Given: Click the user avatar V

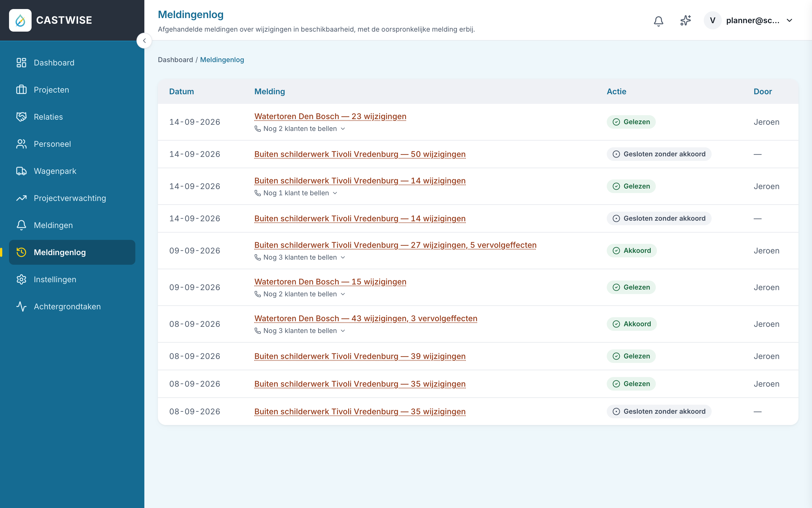Looking at the screenshot, I should point(712,21).
